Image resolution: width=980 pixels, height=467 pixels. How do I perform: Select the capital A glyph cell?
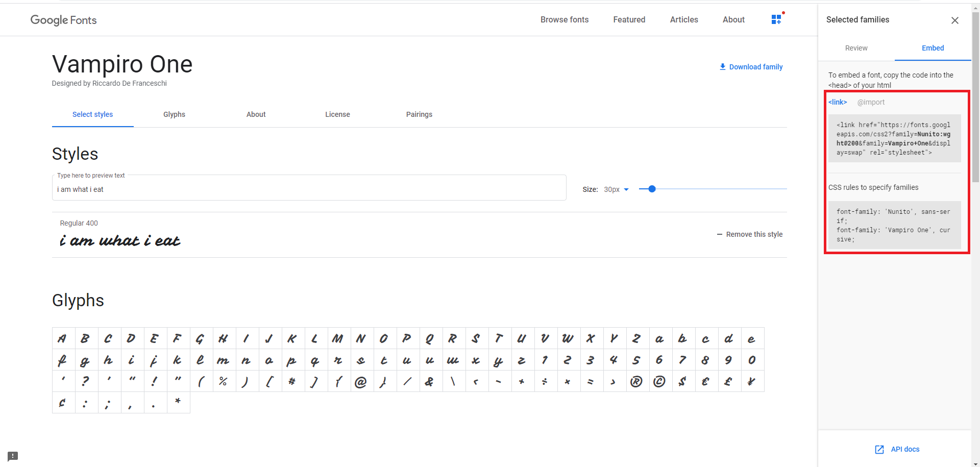(64, 338)
